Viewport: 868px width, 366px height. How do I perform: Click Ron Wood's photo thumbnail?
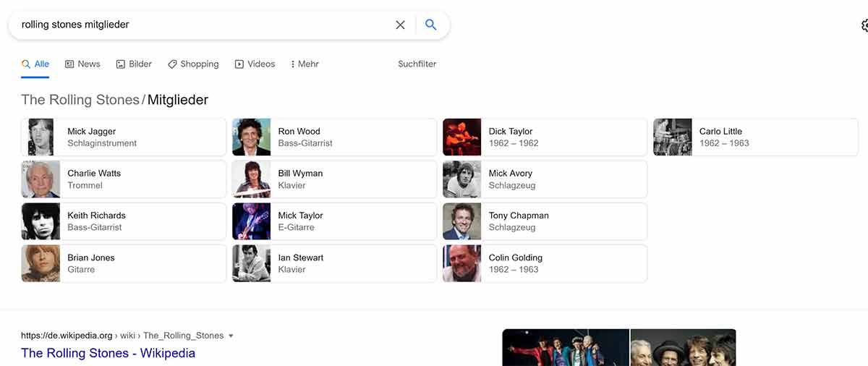(x=252, y=137)
